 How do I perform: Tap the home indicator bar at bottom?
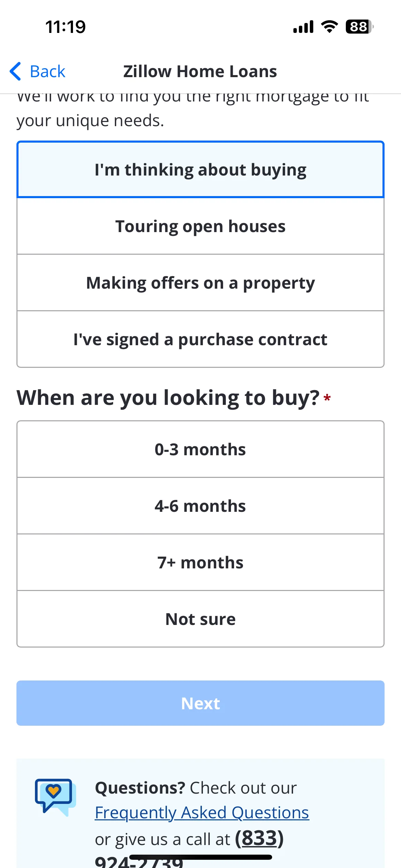pos(200,857)
